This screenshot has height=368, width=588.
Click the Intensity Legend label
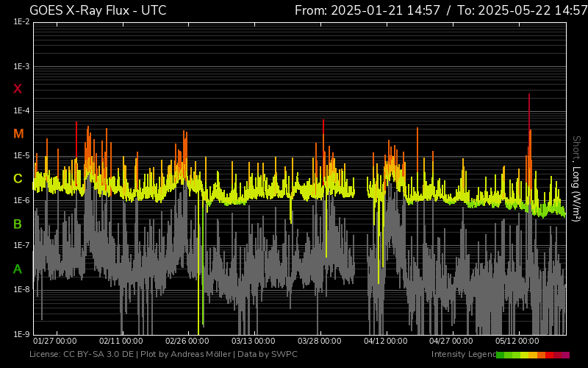coord(464,354)
